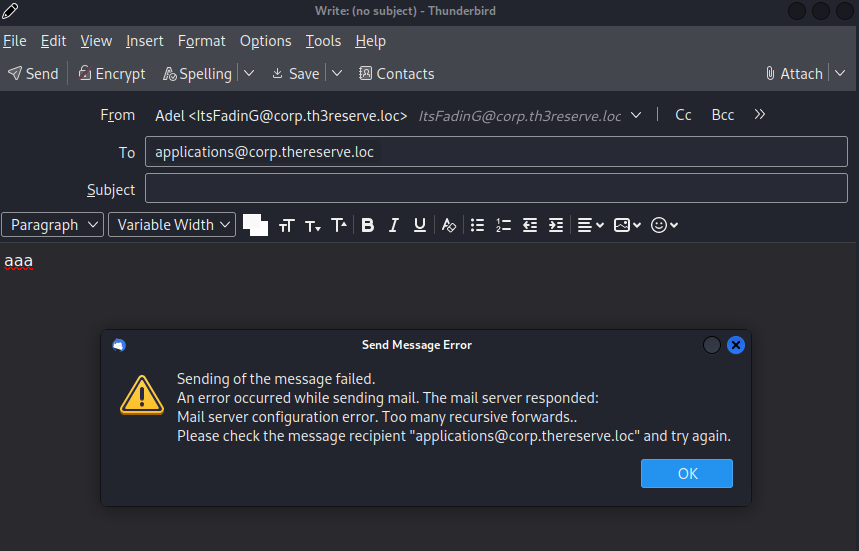Click the outdent icon
The width and height of the screenshot is (859, 551).
click(x=530, y=225)
